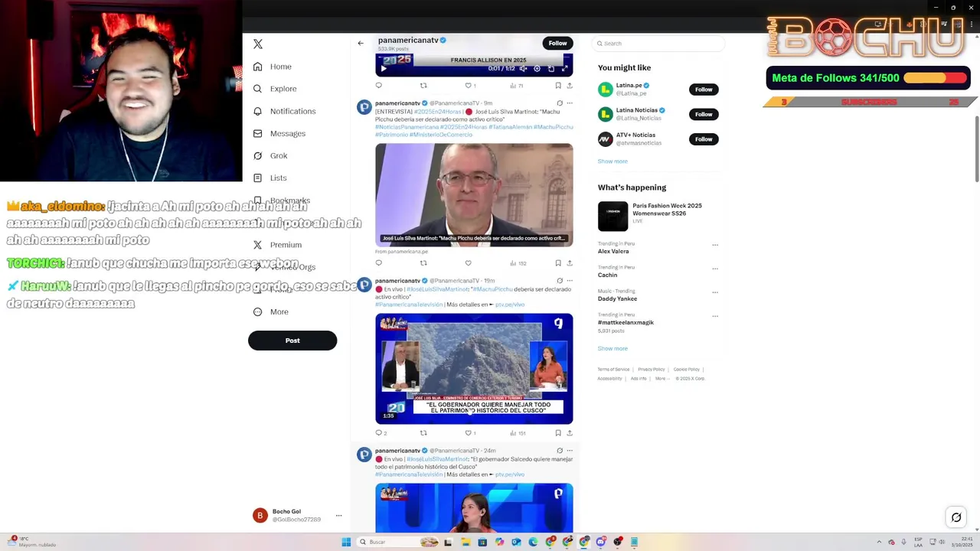
Task: Follow panamericanatv from the profile header
Action: point(557,43)
